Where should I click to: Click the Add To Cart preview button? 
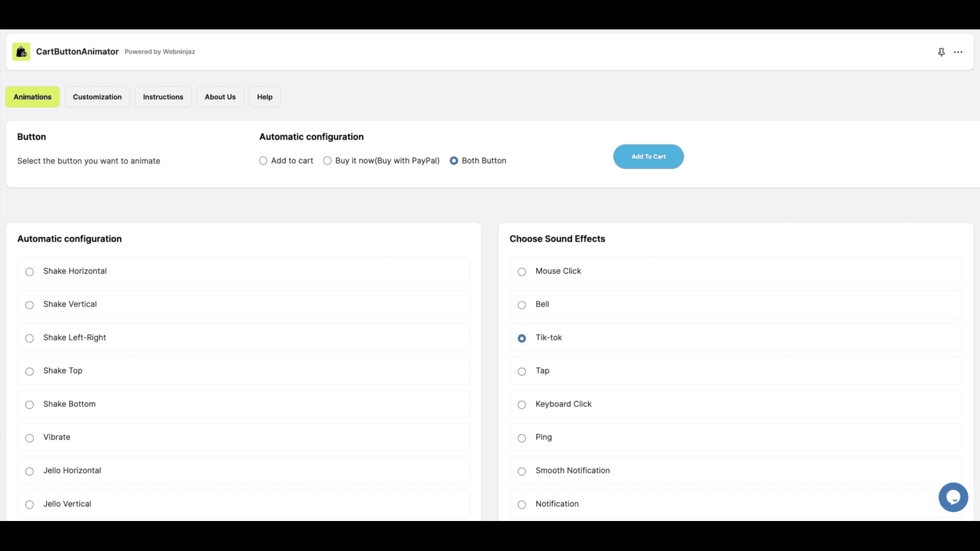[x=648, y=157]
